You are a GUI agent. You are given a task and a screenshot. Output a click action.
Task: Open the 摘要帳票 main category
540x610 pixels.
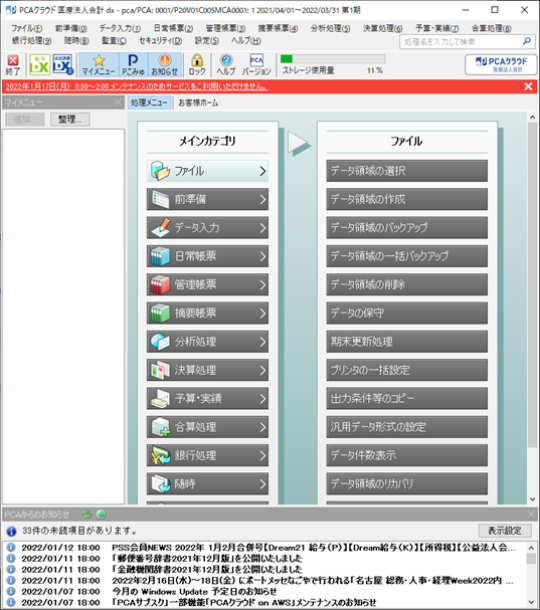[208, 313]
